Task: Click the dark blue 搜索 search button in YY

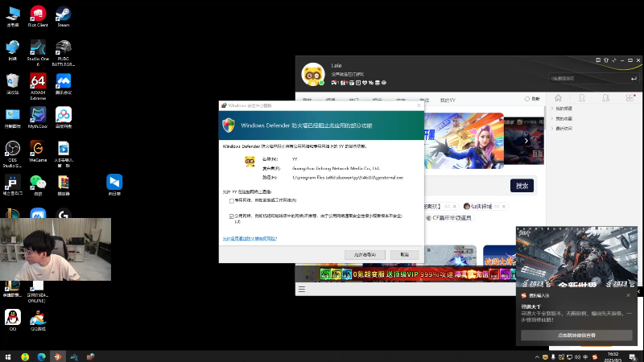Action: point(522,186)
